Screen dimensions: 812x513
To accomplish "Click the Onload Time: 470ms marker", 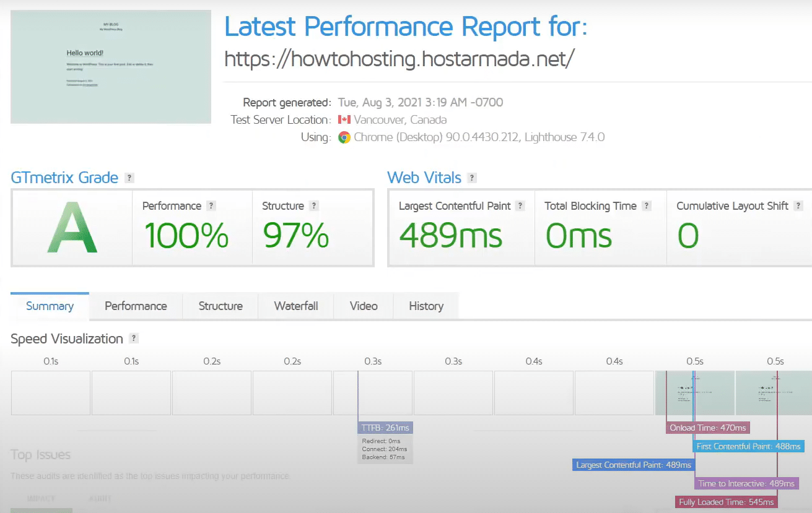I will pos(708,428).
